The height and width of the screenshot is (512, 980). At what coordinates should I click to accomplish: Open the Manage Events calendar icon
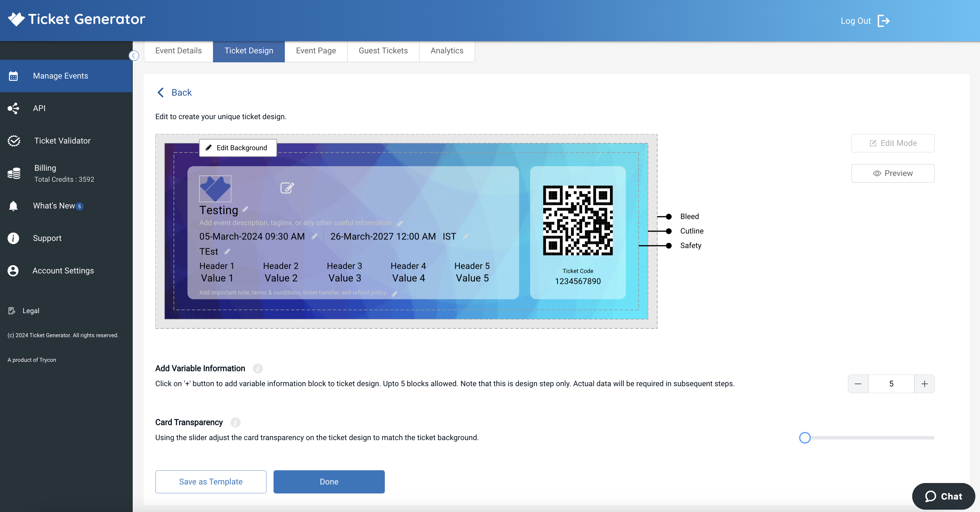[x=13, y=76]
